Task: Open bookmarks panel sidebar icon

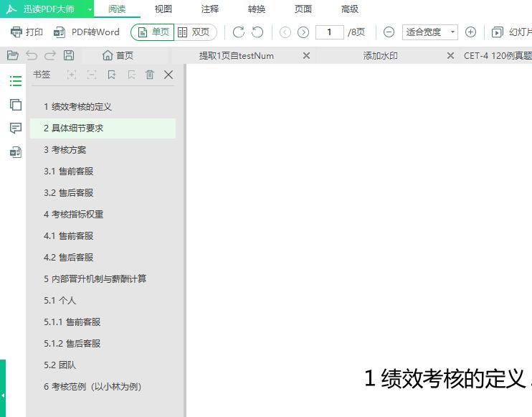Action: point(16,81)
